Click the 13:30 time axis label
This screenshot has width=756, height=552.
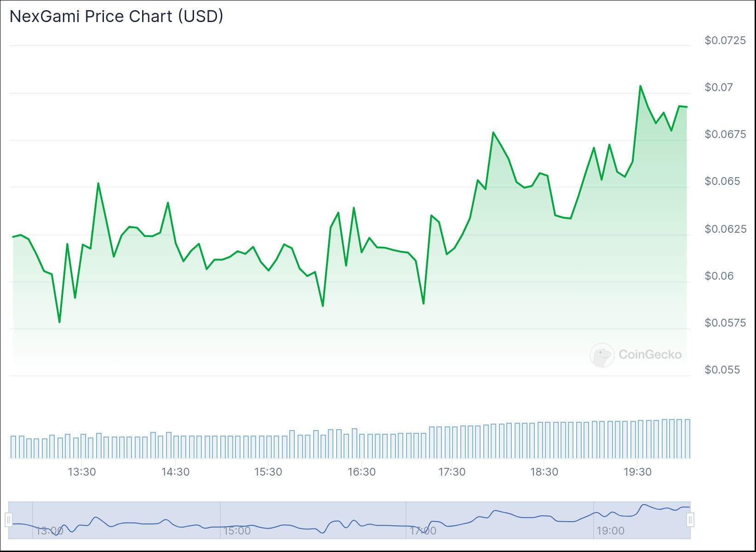pos(82,472)
